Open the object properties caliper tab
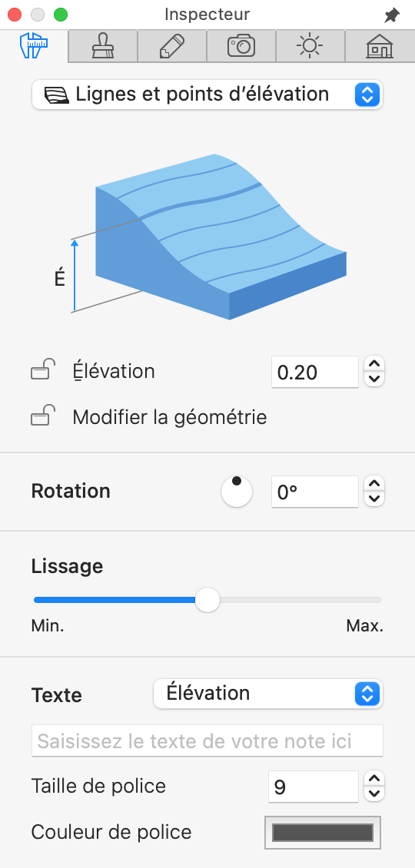The width and height of the screenshot is (415, 868). pos(35,47)
